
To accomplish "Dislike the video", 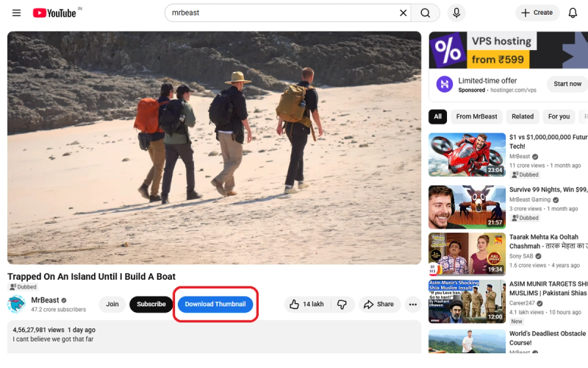I will 342,304.
